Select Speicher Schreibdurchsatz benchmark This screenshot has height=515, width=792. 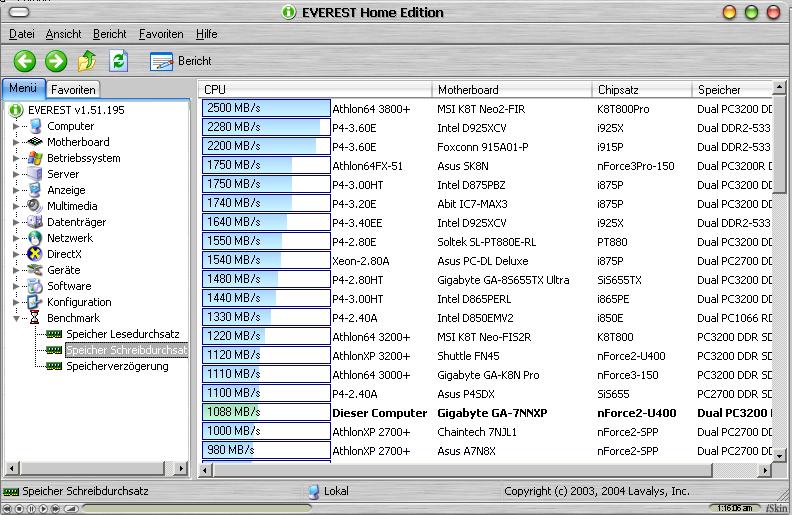pyautogui.click(x=127, y=350)
